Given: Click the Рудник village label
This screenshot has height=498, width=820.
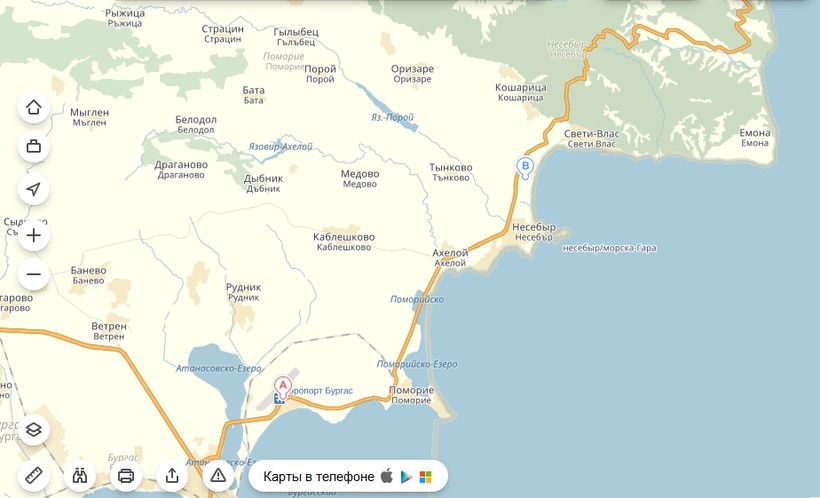Looking at the screenshot, I should click(243, 292).
